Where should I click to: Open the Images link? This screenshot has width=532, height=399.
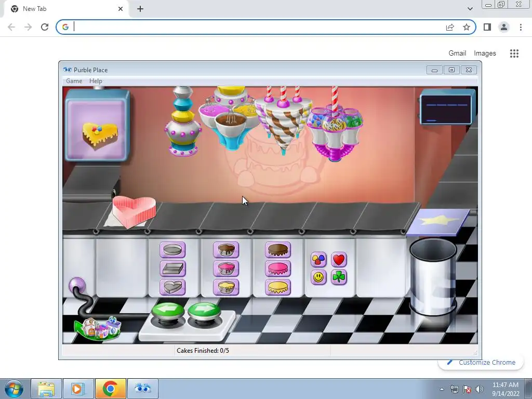485,54
